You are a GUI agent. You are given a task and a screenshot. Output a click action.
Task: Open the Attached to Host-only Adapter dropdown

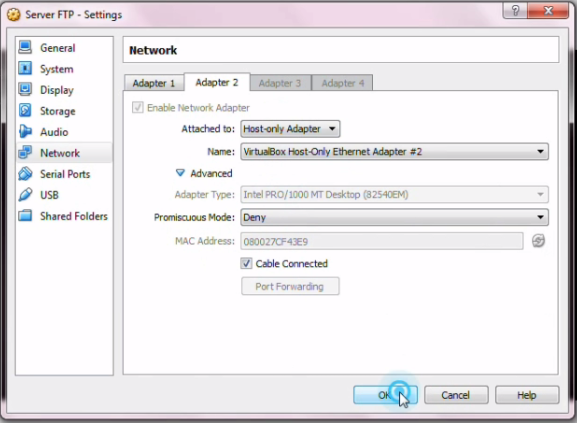(x=290, y=129)
